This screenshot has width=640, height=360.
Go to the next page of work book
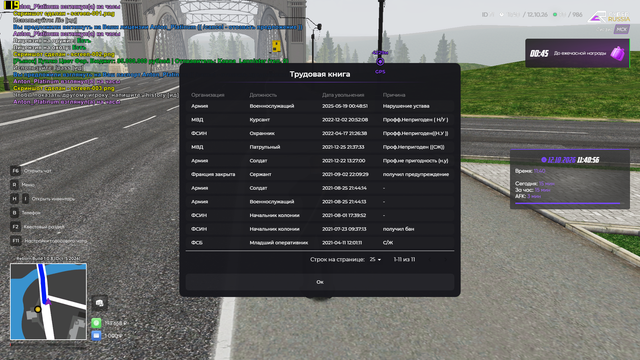445,260
